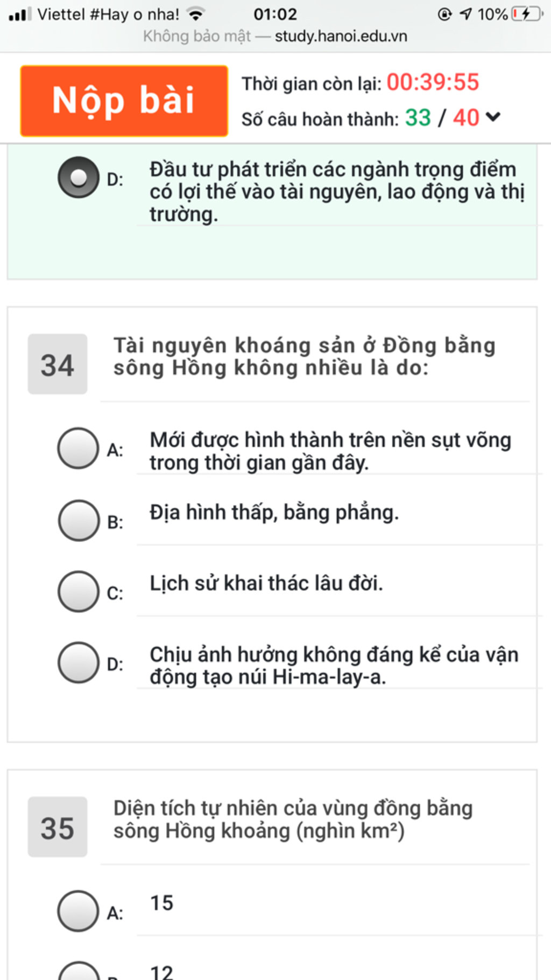This screenshot has height=980, width=551.
Task: Tap the Wi-Fi status icon
Action: (x=196, y=14)
